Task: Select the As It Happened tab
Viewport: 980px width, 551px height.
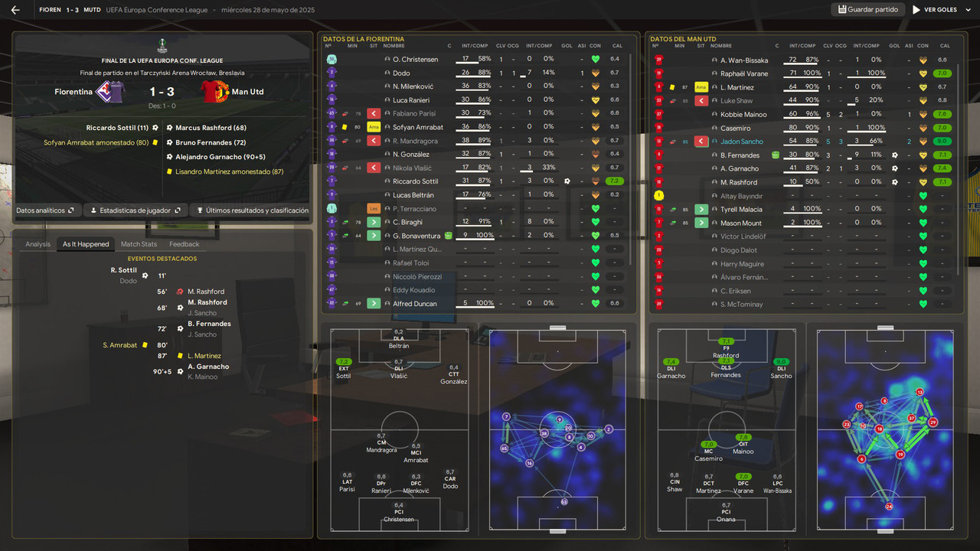Action: [x=85, y=244]
